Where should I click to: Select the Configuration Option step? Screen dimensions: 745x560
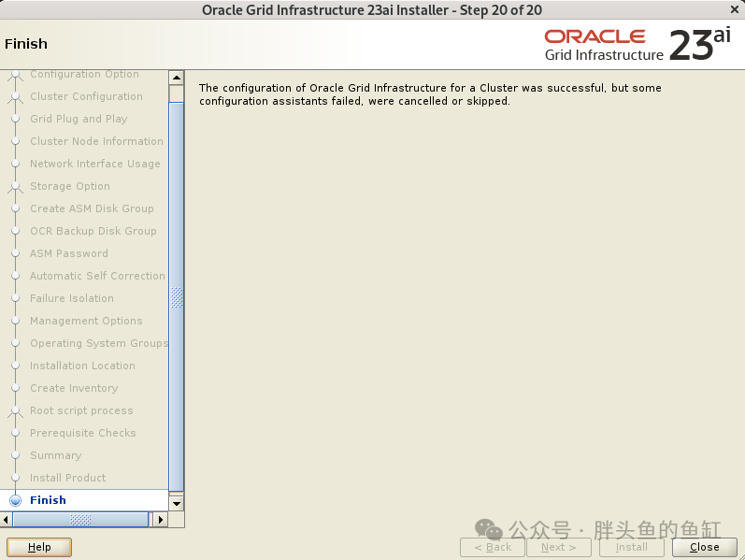[x=84, y=74]
